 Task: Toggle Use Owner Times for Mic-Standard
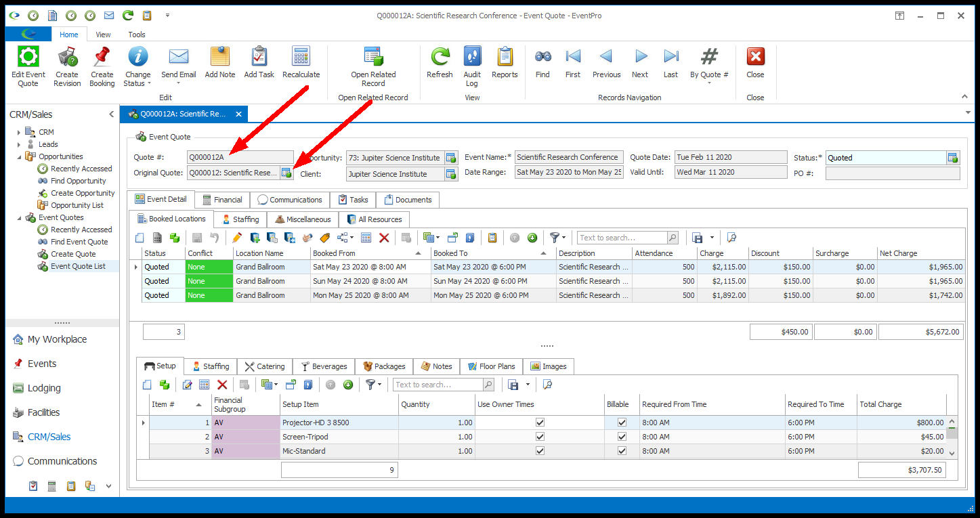(x=540, y=451)
